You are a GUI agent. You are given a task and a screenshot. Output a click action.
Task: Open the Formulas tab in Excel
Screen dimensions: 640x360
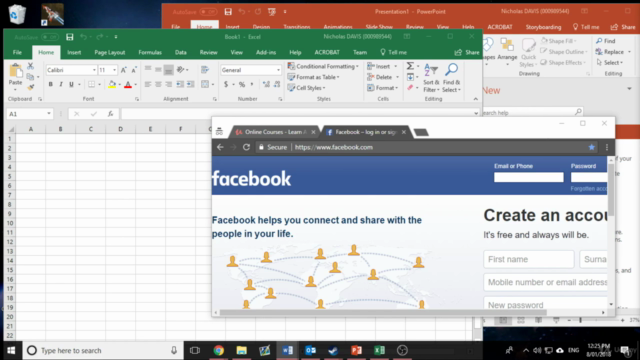tap(150, 52)
